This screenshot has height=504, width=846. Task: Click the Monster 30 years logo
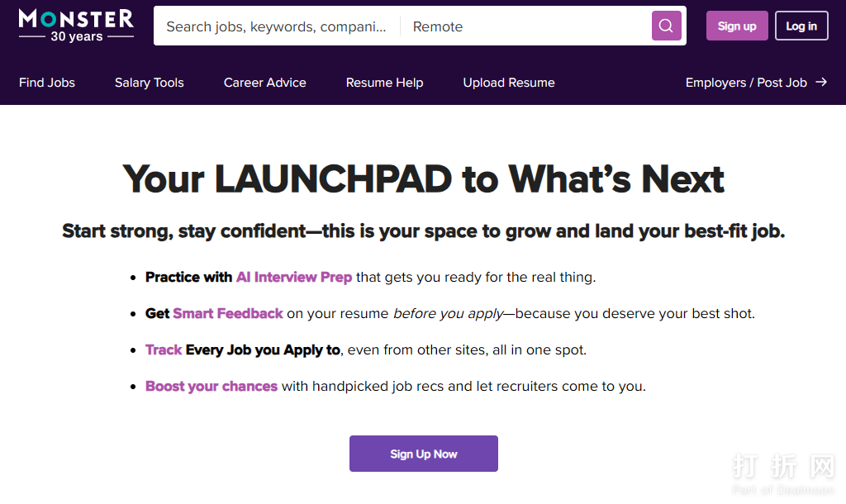(x=76, y=26)
